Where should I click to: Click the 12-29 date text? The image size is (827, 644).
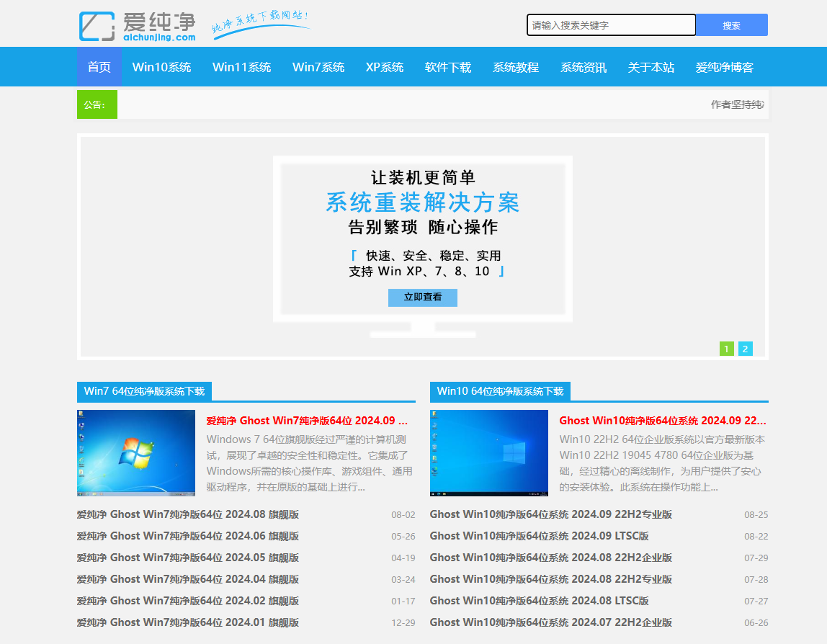tap(403, 623)
